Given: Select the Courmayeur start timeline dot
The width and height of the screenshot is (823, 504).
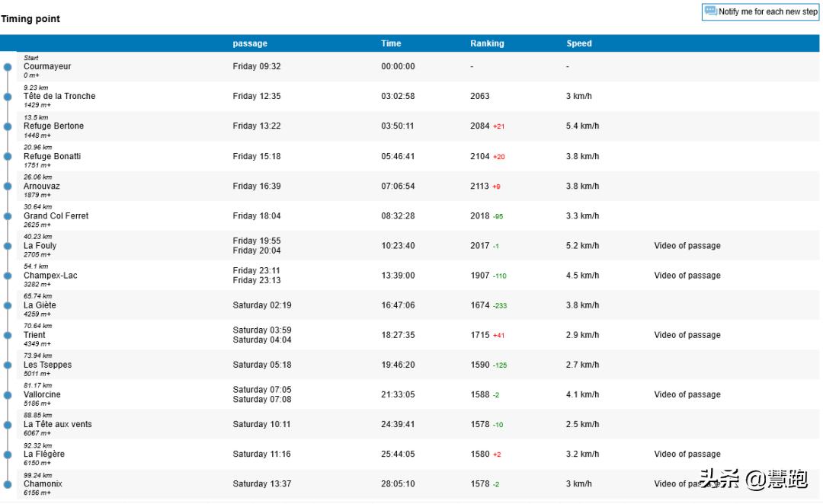Looking at the screenshot, I should pos(8,67).
